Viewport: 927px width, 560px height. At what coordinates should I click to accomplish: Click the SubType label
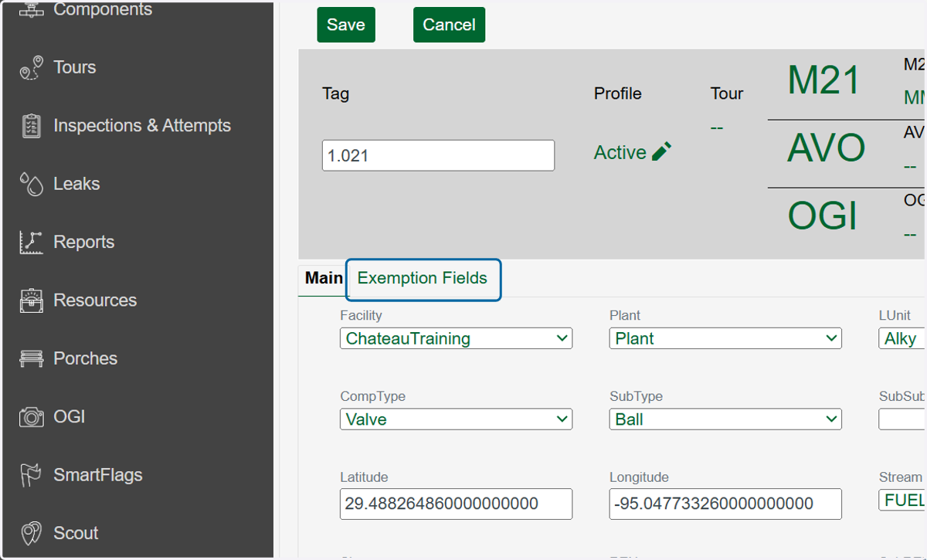tap(636, 396)
